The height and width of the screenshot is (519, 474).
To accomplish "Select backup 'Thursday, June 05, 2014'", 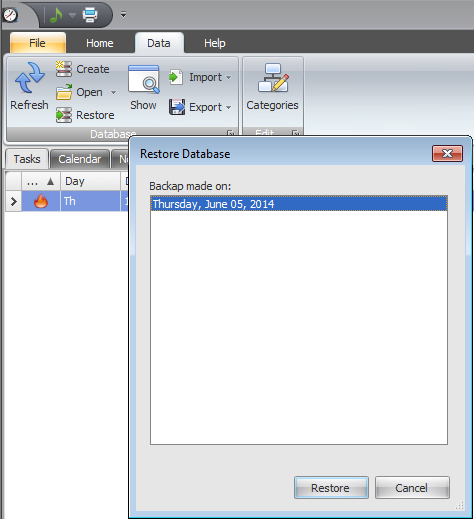I will pos(299,204).
